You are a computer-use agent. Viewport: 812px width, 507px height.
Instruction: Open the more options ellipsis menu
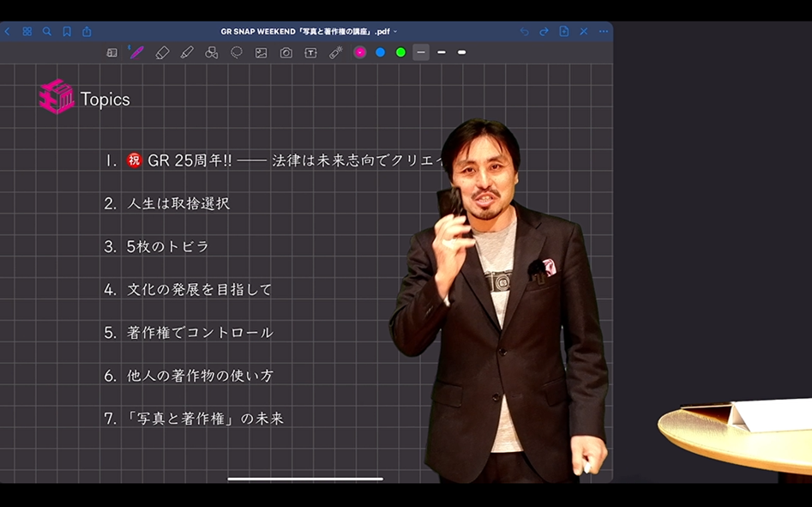tap(604, 32)
